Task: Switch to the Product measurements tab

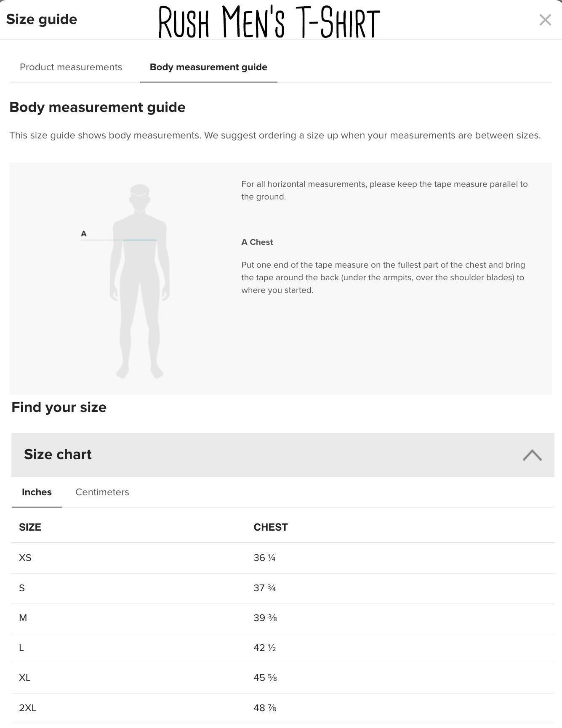Action: 71,67
